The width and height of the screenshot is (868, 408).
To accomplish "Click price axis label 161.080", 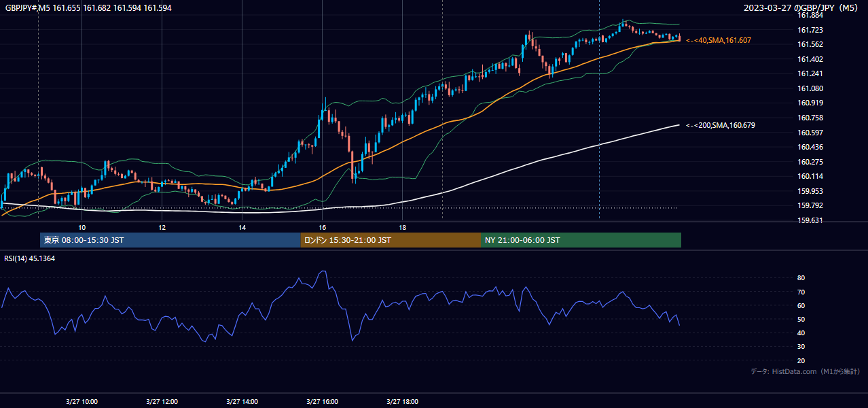I will coord(810,88).
